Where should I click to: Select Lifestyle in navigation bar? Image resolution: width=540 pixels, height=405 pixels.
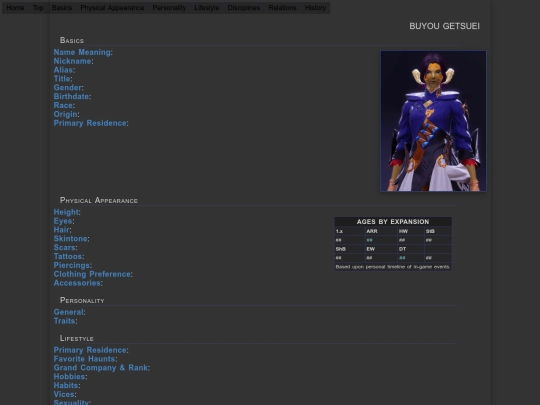(x=207, y=8)
